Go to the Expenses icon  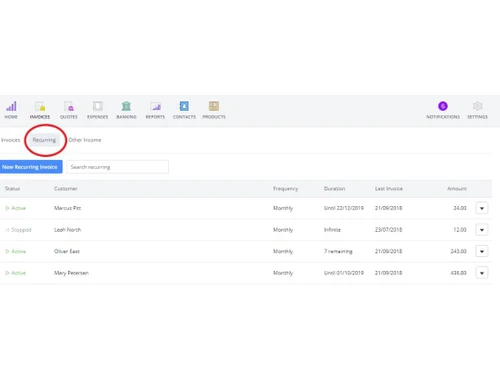98,106
